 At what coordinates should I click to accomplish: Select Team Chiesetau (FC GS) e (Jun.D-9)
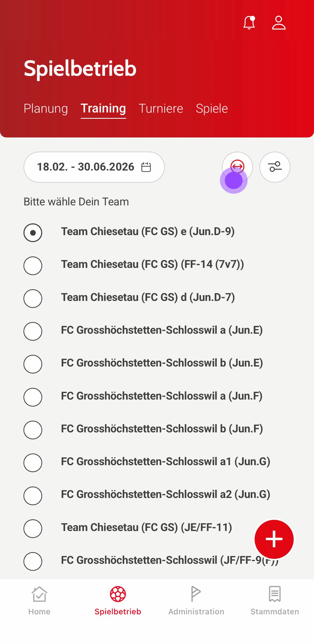(33, 233)
